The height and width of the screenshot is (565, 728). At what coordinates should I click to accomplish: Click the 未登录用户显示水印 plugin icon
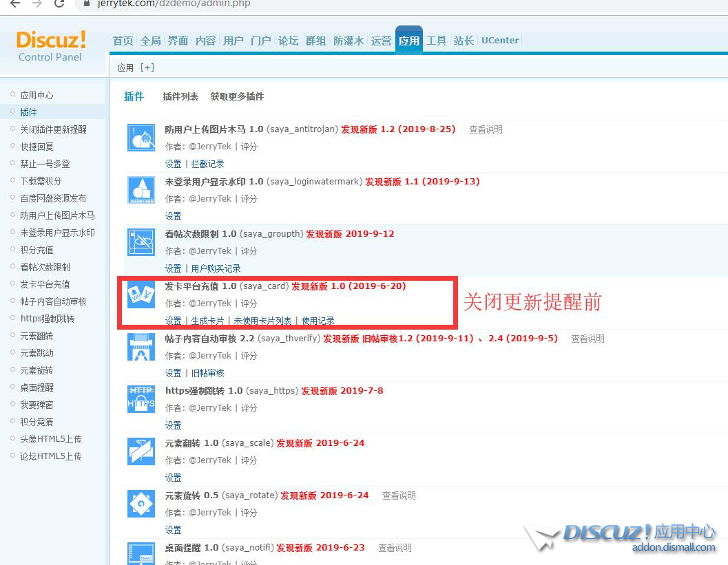(141, 190)
